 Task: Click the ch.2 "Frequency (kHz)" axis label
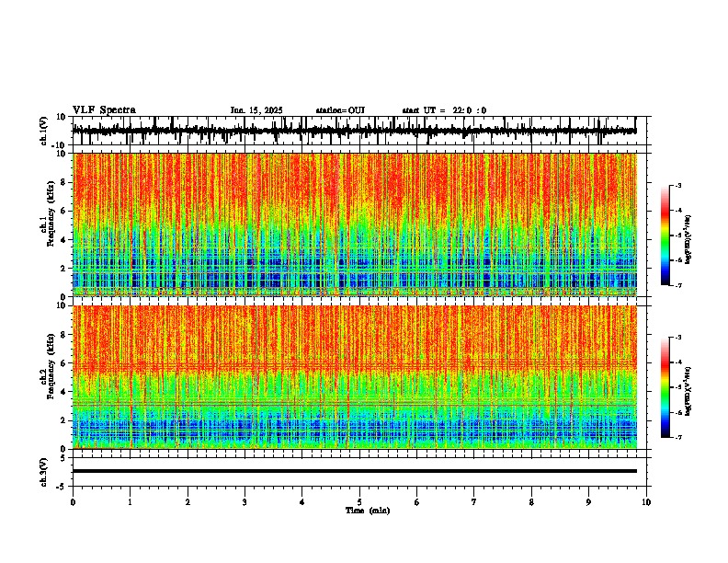(x=51, y=366)
